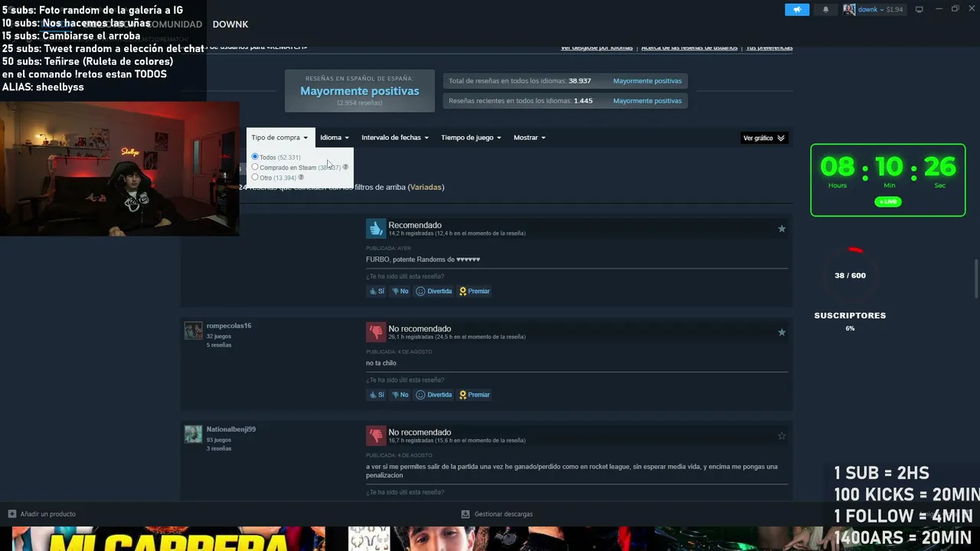Click the thumbs-down icon on Nationalbenji99's review

pyautogui.click(x=375, y=435)
